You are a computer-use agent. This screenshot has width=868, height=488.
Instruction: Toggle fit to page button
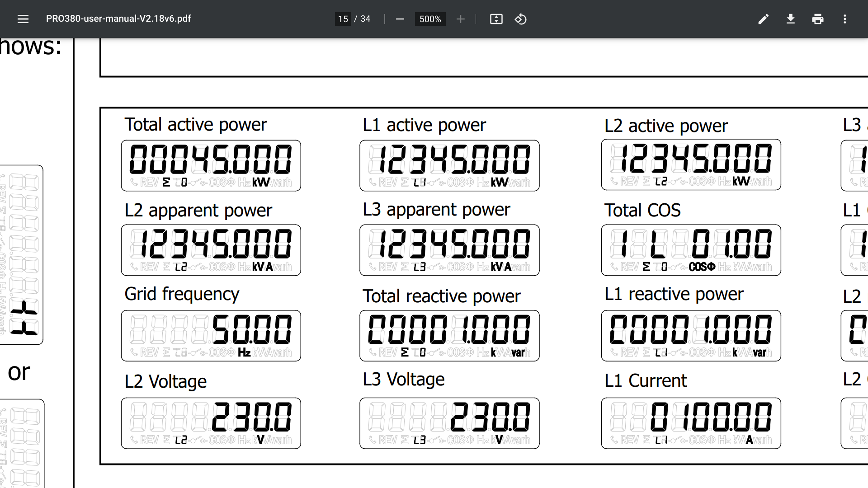[x=496, y=19]
